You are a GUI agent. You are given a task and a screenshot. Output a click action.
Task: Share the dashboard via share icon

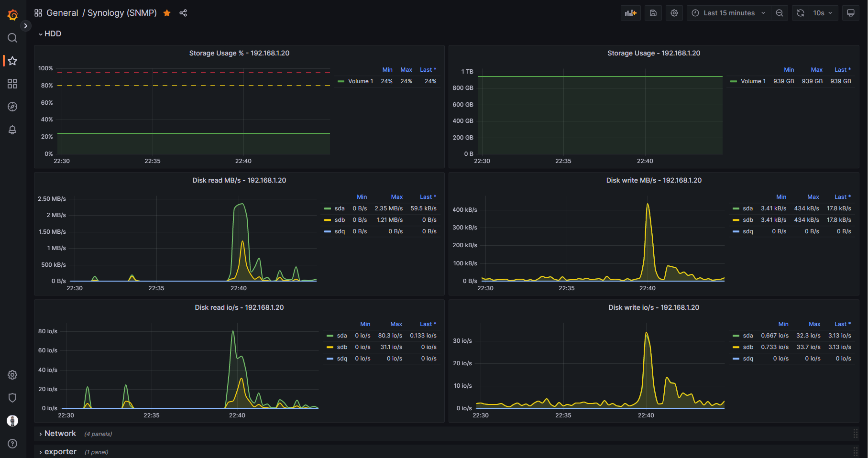click(183, 13)
